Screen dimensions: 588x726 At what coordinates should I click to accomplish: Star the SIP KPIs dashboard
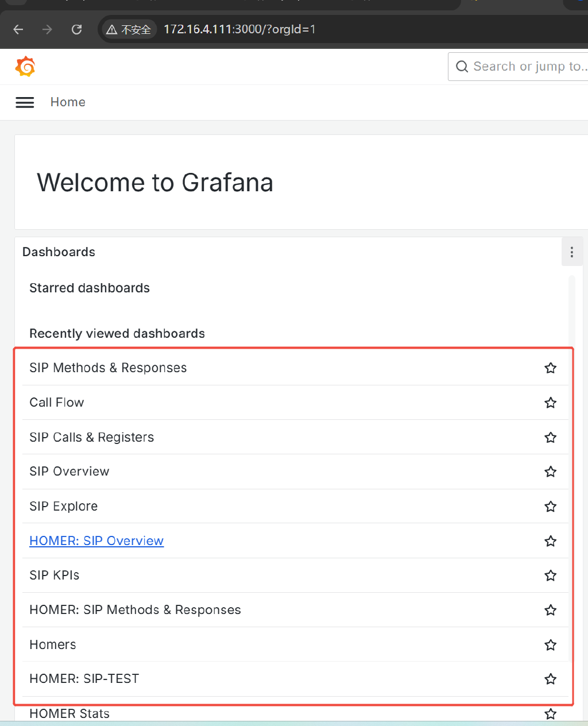coord(550,576)
